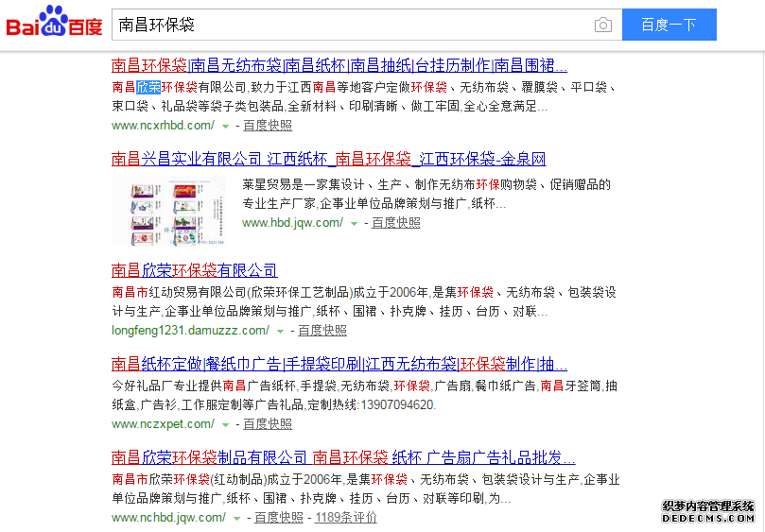Screen dimensions: 765x532
Task: Click the 百度一下 search button
Action: pos(669,25)
